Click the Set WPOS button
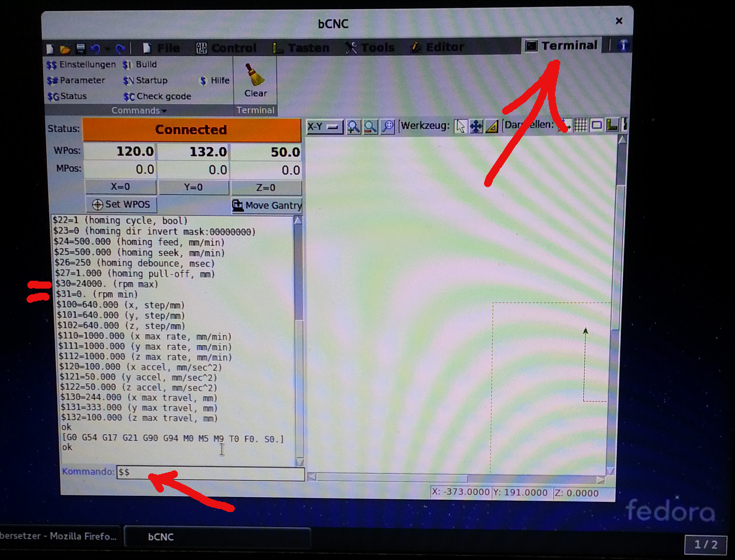The height and width of the screenshot is (560, 735). [121, 204]
